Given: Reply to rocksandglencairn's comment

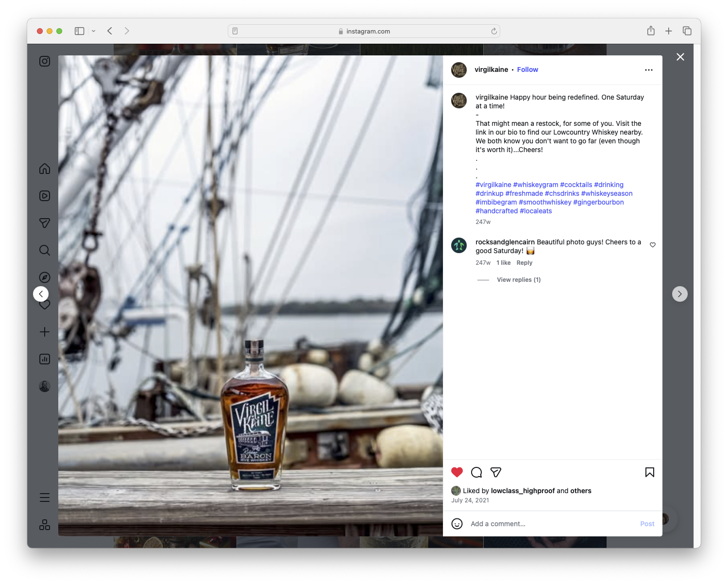Looking at the screenshot, I should (525, 263).
